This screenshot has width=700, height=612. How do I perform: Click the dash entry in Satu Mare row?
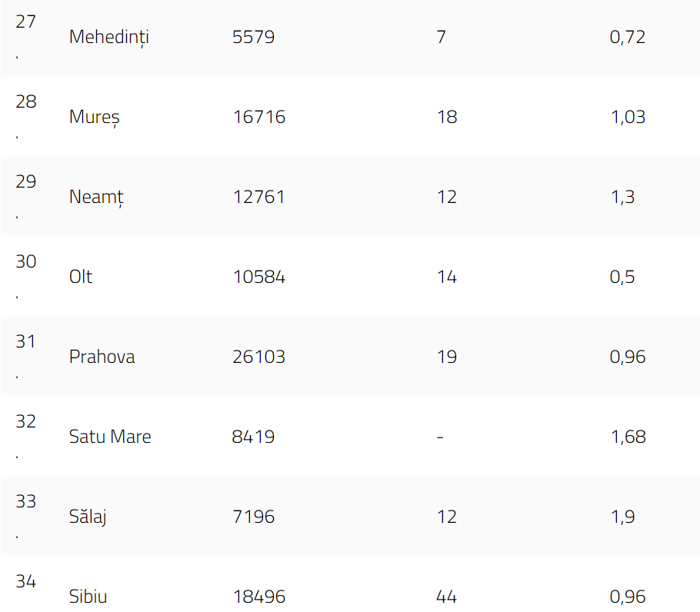(440, 437)
